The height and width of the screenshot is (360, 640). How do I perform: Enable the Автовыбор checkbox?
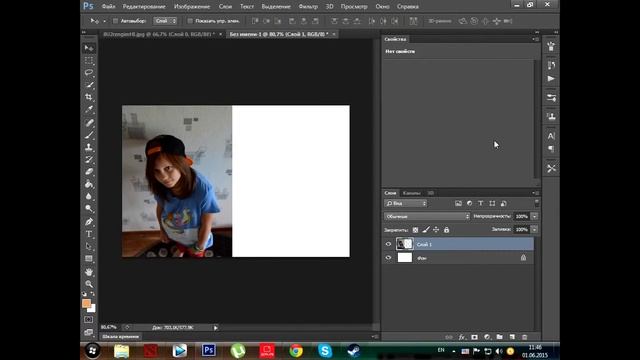tap(116, 21)
